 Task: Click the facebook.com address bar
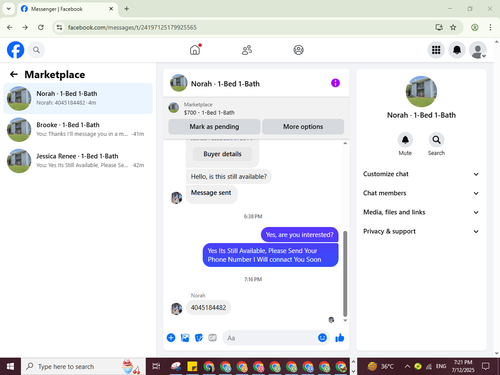point(247,27)
